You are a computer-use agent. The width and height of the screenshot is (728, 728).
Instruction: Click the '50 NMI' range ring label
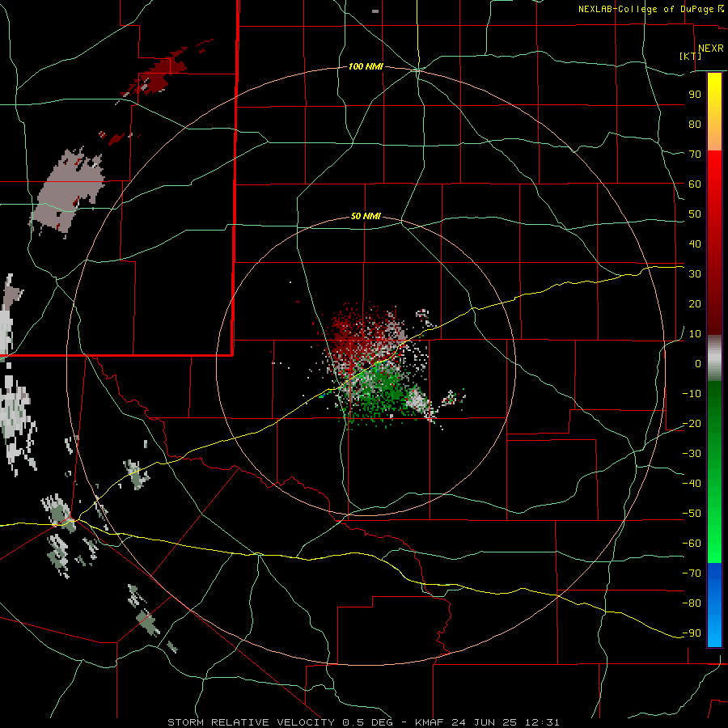(x=366, y=216)
